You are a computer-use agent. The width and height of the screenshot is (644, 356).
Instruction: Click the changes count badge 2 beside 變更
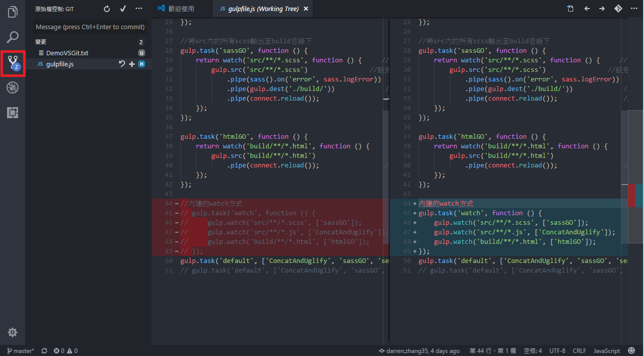pos(141,42)
